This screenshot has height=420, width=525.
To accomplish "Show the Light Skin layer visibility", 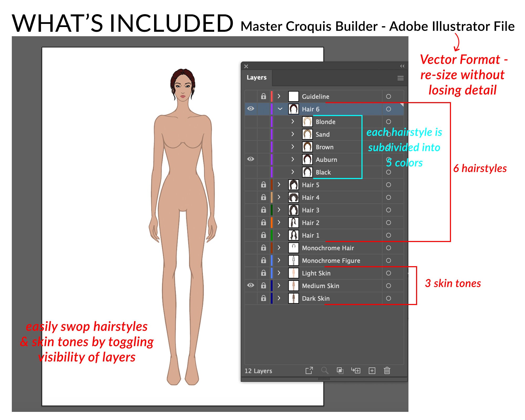I will [x=251, y=273].
